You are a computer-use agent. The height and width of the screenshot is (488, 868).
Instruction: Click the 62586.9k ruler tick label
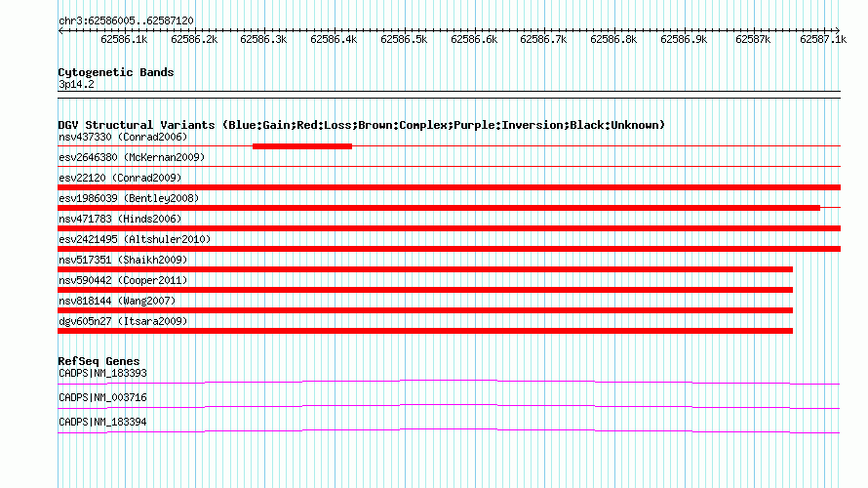pos(685,40)
